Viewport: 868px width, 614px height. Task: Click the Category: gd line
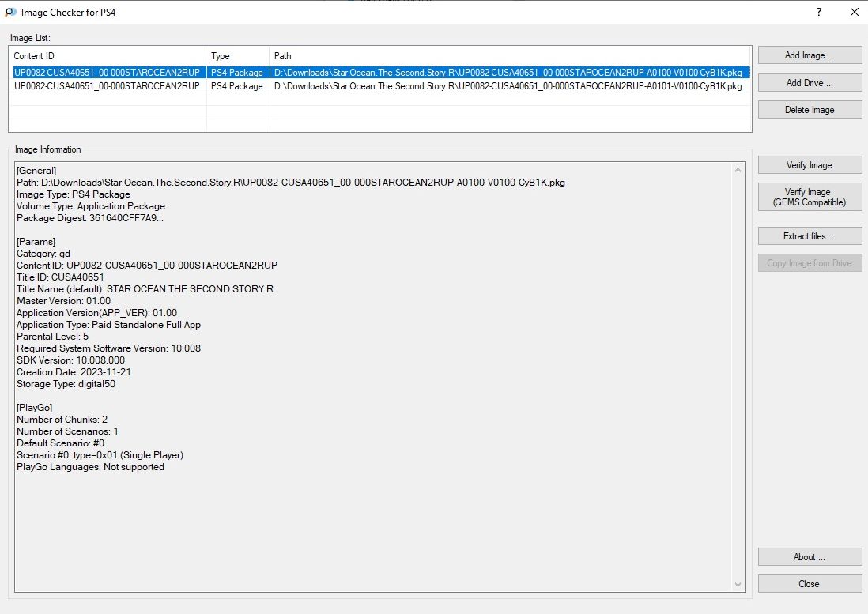click(x=43, y=254)
